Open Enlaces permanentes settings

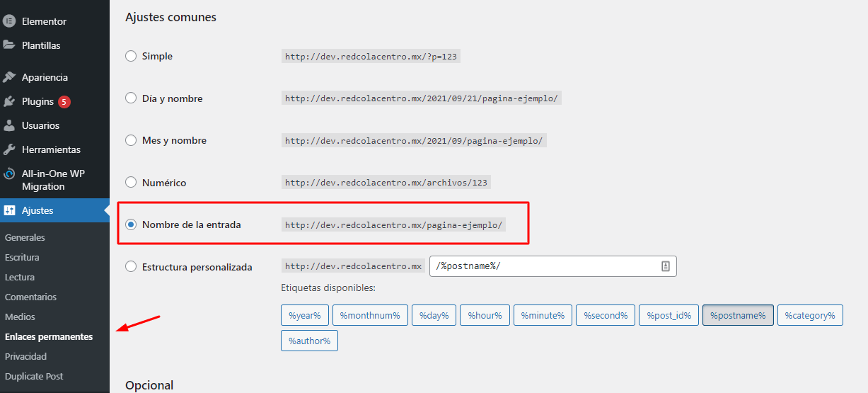(49, 336)
